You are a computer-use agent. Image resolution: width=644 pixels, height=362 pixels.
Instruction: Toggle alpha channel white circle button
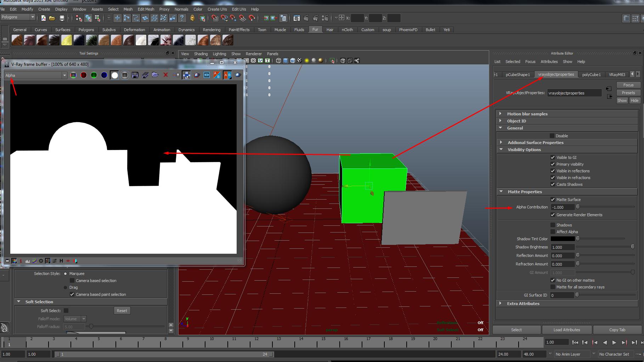[x=114, y=75]
